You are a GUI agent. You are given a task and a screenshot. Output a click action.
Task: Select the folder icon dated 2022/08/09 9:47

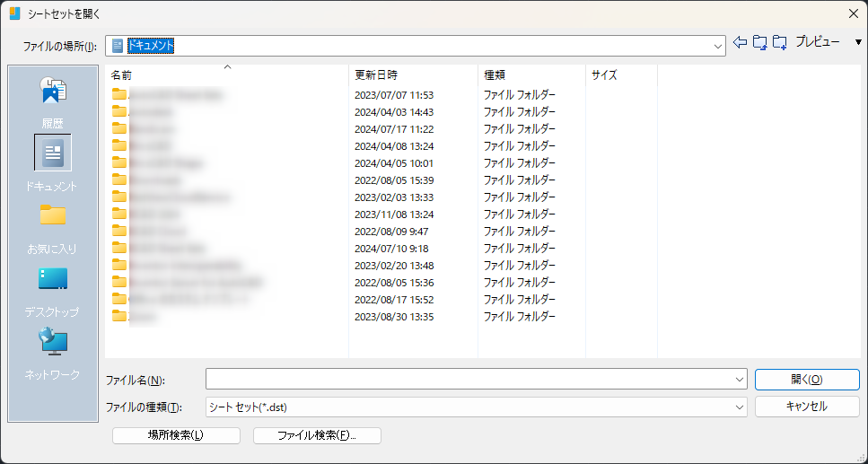coord(119,231)
